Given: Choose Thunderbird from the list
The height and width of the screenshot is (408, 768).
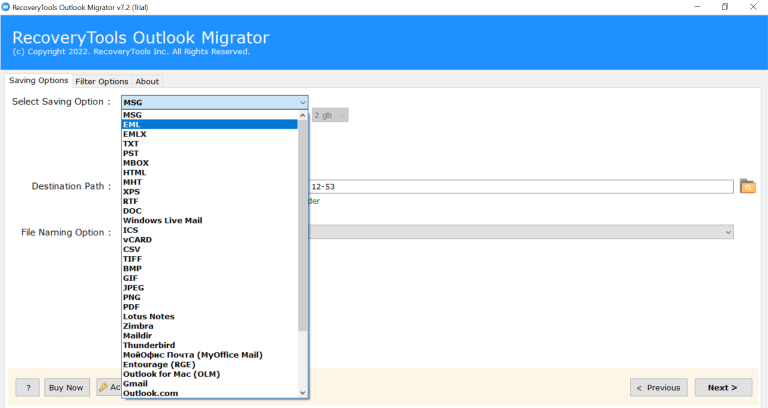Looking at the screenshot, I should (210, 345).
